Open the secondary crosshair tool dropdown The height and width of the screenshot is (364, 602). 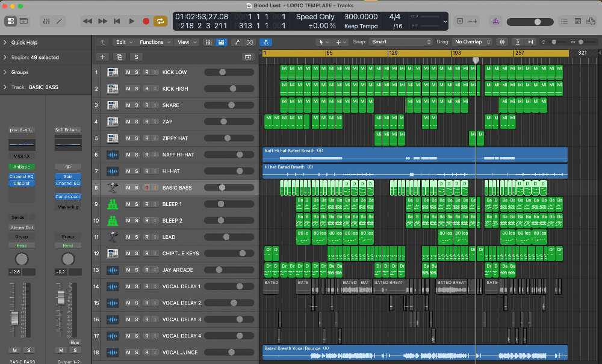point(341,42)
